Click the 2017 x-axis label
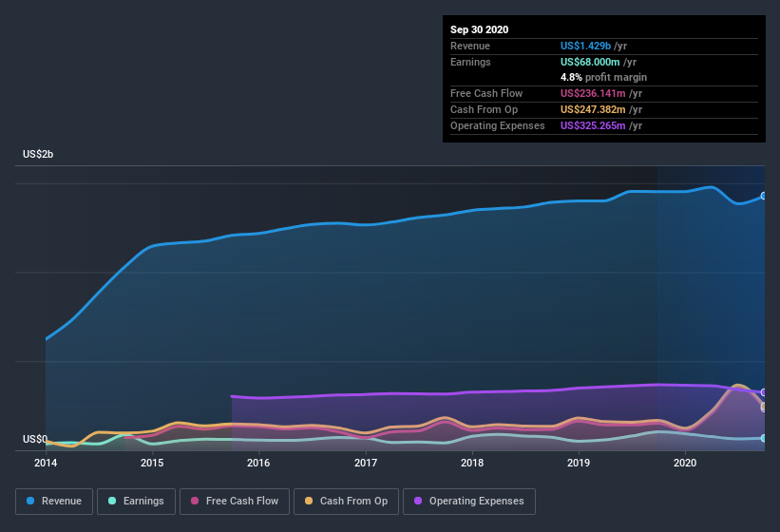 coord(366,463)
